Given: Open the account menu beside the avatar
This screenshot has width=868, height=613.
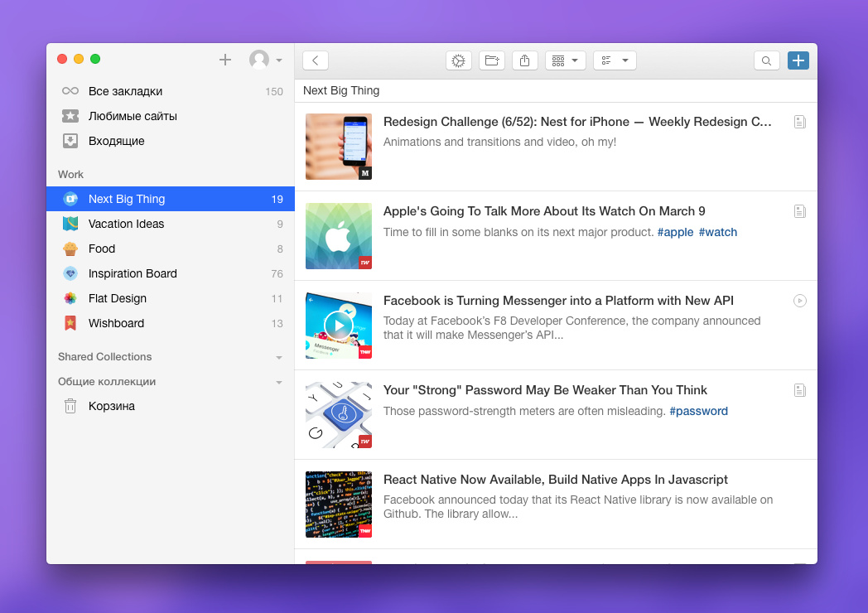Looking at the screenshot, I should (x=279, y=60).
